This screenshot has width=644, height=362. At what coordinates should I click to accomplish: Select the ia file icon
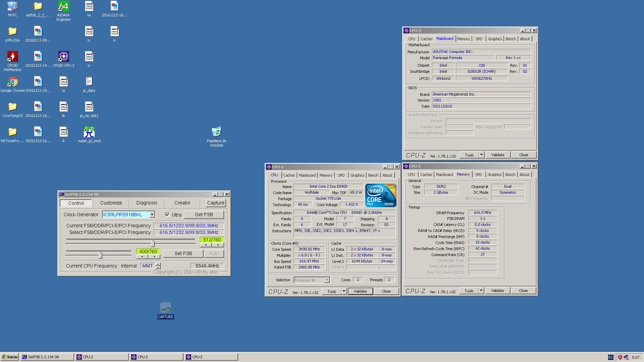pos(63,84)
